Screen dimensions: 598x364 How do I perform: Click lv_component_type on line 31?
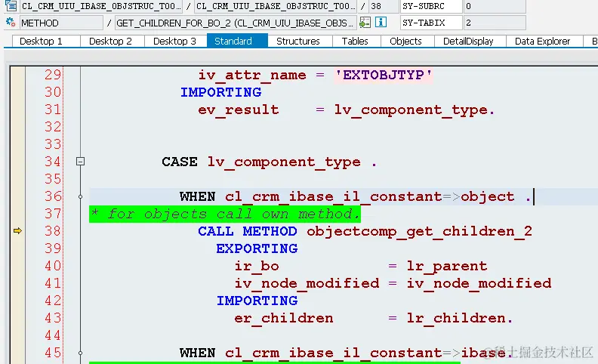click(411, 110)
